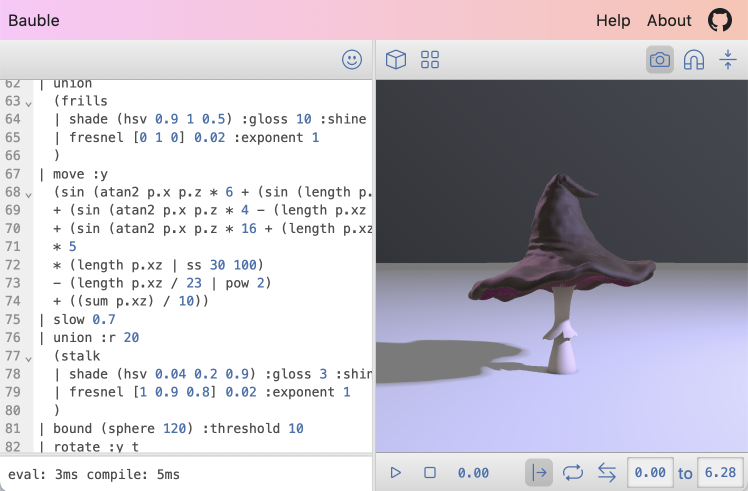
Task: Enable back-and-forth ping-pong playback mode
Action: pos(606,472)
